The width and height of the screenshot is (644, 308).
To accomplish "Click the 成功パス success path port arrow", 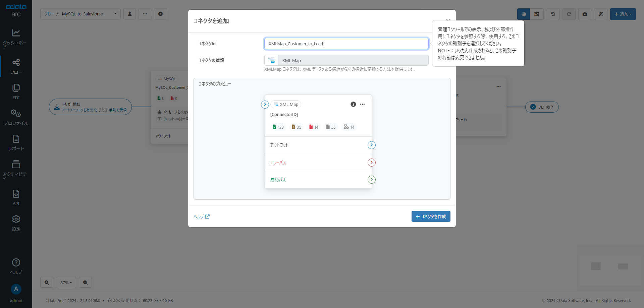I will 371,180.
